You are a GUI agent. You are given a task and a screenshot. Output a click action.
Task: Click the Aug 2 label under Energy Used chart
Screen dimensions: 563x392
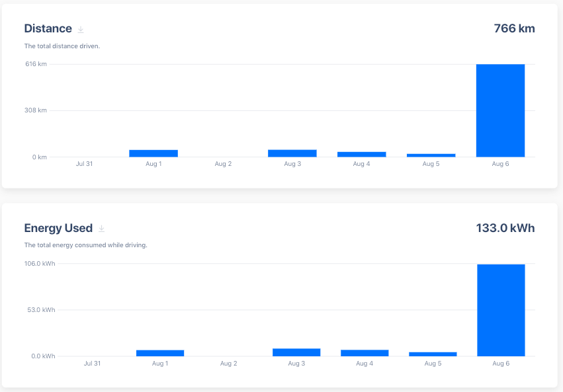coord(228,364)
